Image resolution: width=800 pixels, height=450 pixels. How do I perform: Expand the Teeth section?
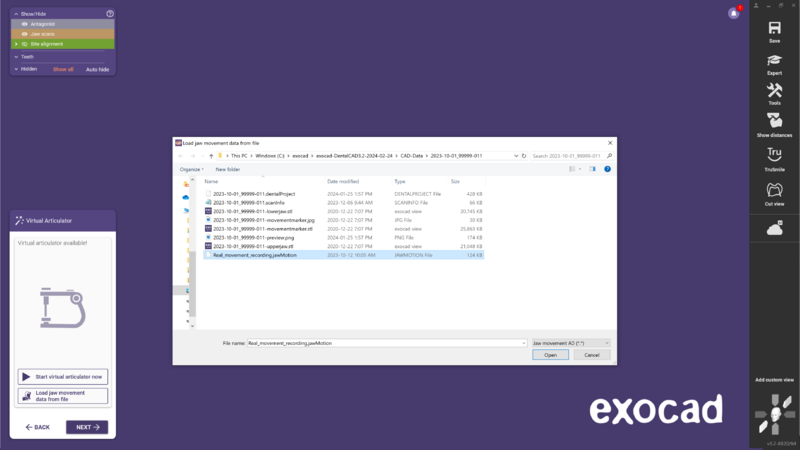(16, 57)
